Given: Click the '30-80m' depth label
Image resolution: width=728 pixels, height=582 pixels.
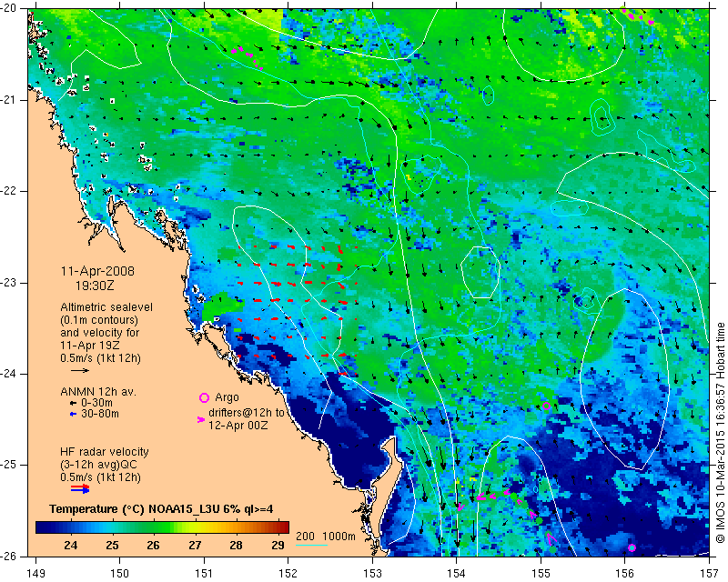Looking at the screenshot, I should (x=100, y=414).
